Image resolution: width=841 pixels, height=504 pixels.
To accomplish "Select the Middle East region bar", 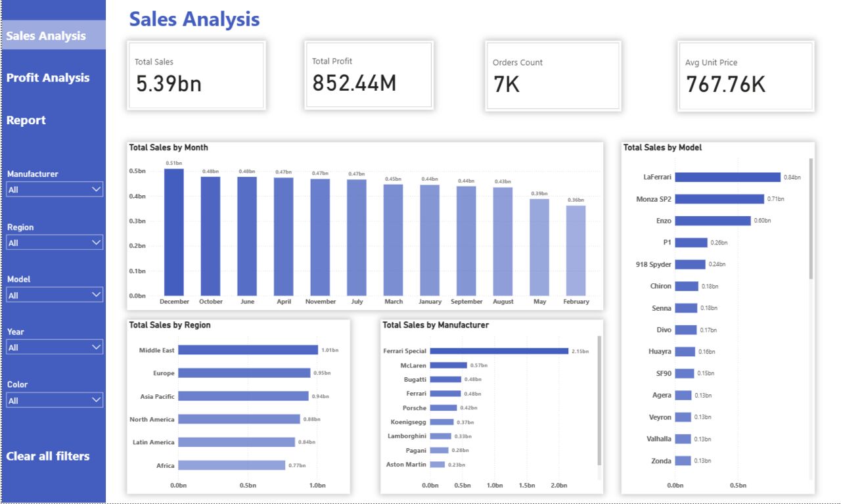I will click(248, 350).
